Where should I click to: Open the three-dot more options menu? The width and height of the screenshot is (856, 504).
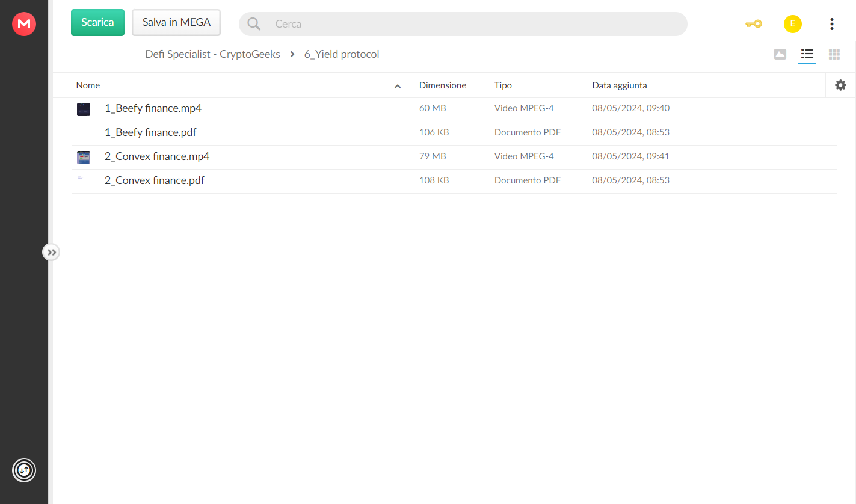(x=831, y=24)
